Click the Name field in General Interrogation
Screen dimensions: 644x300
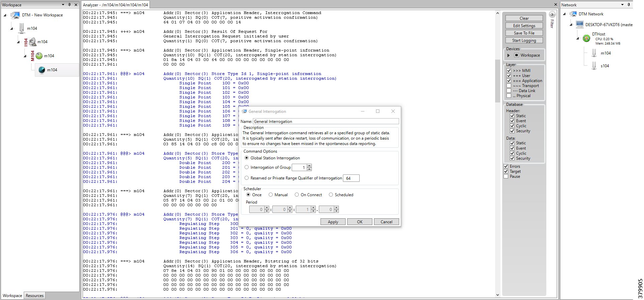pyautogui.click(x=326, y=121)
